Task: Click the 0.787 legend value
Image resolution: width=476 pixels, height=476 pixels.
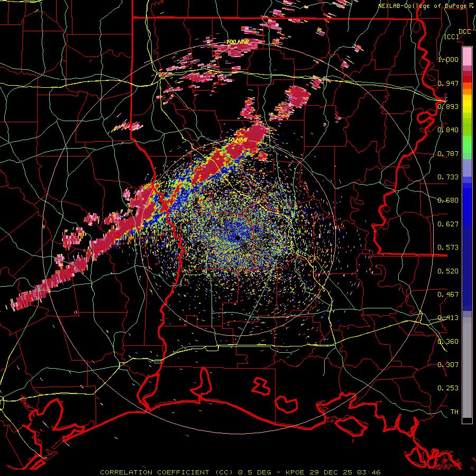Action: [x=448, y=153]
